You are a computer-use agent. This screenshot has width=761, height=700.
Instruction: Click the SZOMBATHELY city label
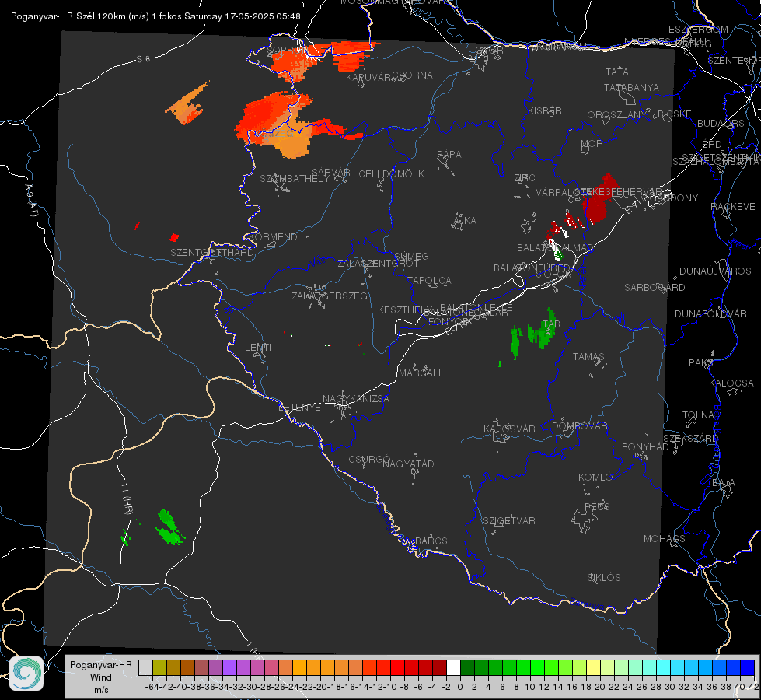(294, 179)
